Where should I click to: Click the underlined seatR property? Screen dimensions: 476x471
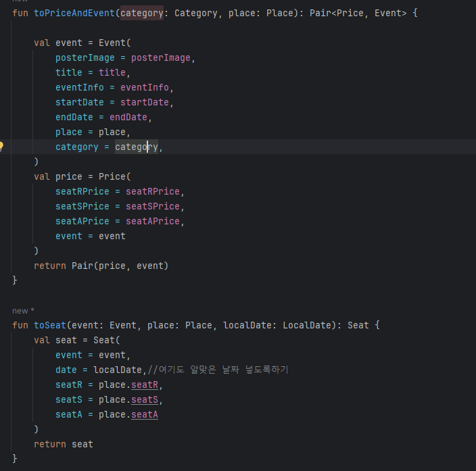pyautogui.click(x=145, y=385)
